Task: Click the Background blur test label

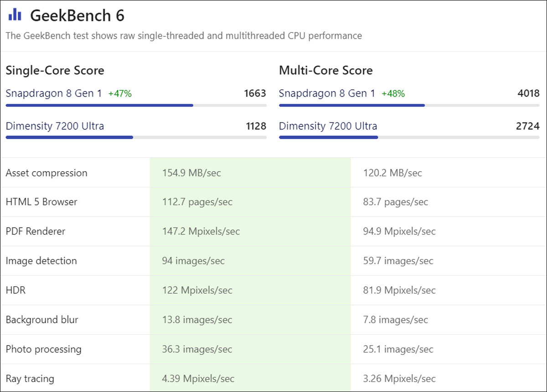Action: click(x=41, y=319)
